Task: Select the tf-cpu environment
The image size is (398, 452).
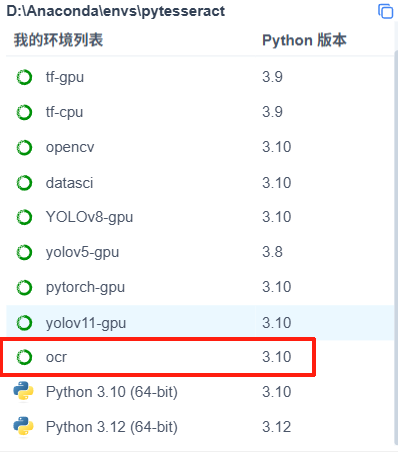Action: pyautogui.click(x=200, y=112)
